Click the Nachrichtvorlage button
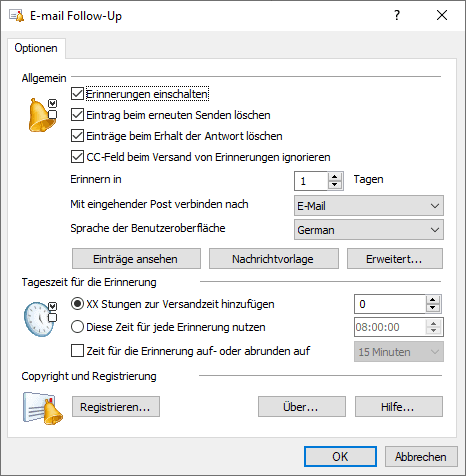 coord(274,259)
